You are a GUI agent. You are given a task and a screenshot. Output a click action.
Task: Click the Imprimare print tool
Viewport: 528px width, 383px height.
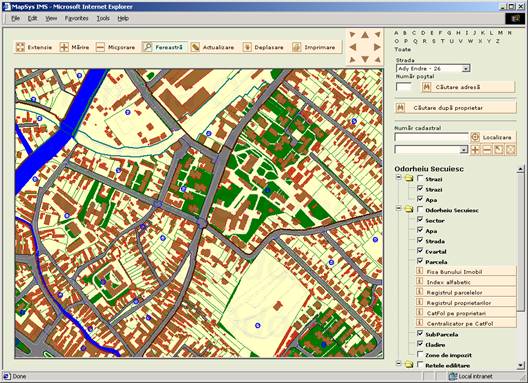pyautogui.click(x=315, y=47)
